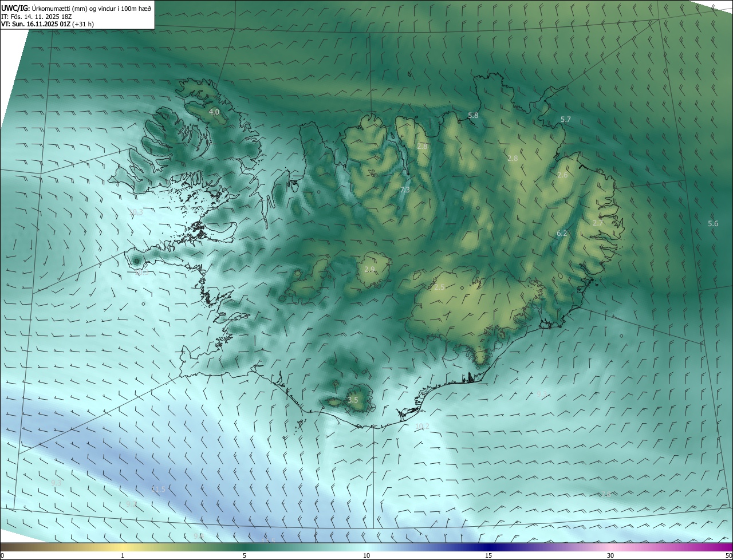Click the 7.8 value over the southeast sea
733x560 pixels.
[x=605, y=495]
